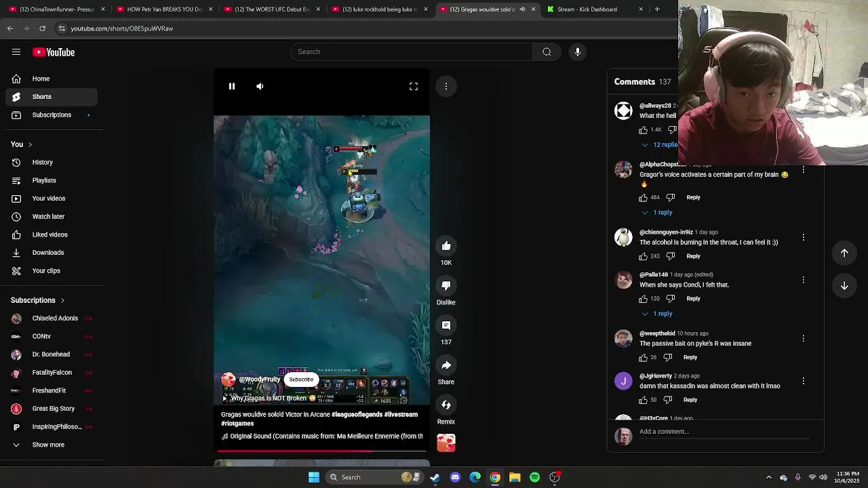Viewport: 868px width, 488px height.
Task: Go to the previous Short with up arrow
Action: (x=844, y=253)
